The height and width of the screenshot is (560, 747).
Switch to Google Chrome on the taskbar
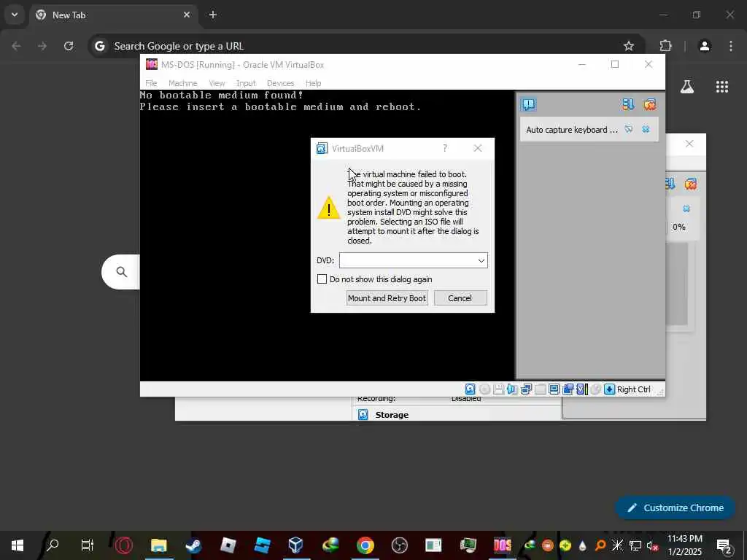[365, 545]
